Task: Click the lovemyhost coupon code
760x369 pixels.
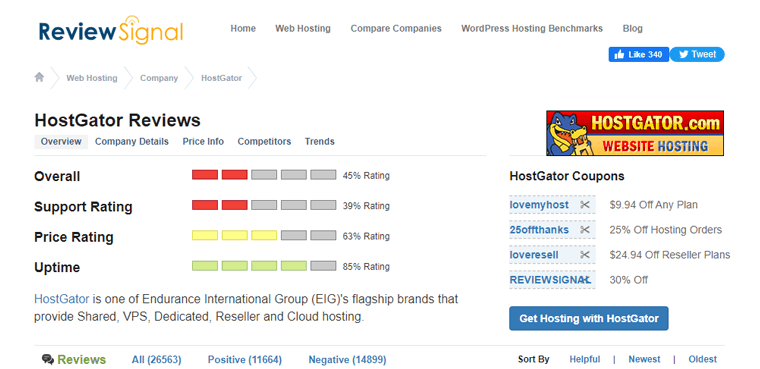Action: tap(539, 205)
